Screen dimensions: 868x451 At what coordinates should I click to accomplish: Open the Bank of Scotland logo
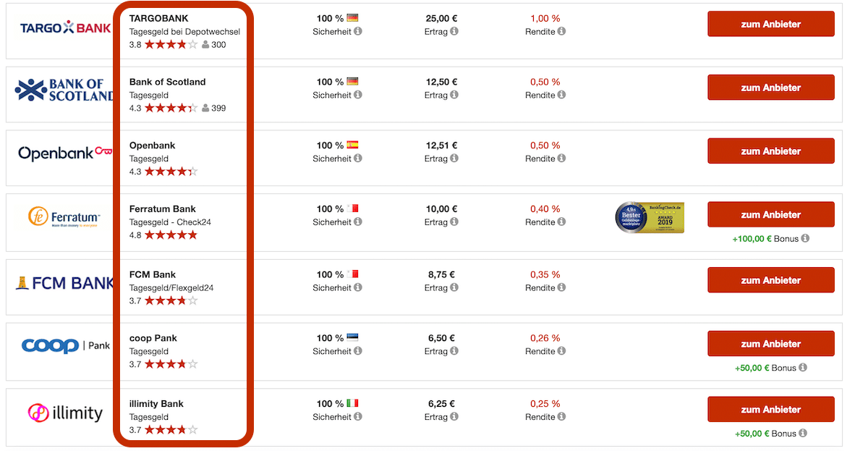(x=64, y=90)
